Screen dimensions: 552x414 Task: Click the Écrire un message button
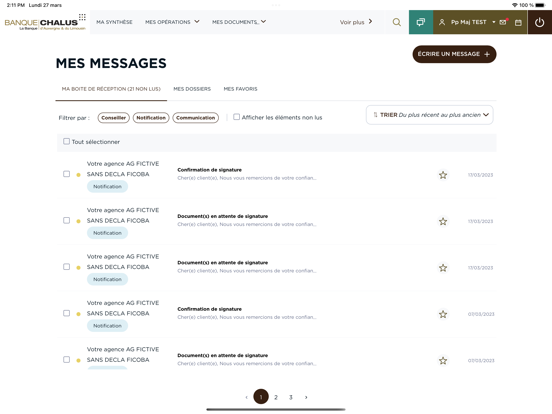coord(454,54)
